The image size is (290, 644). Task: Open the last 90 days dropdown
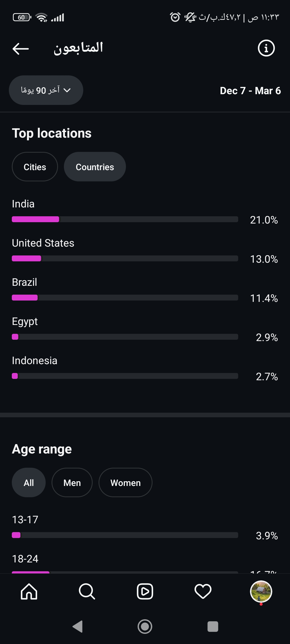point(46,90)
